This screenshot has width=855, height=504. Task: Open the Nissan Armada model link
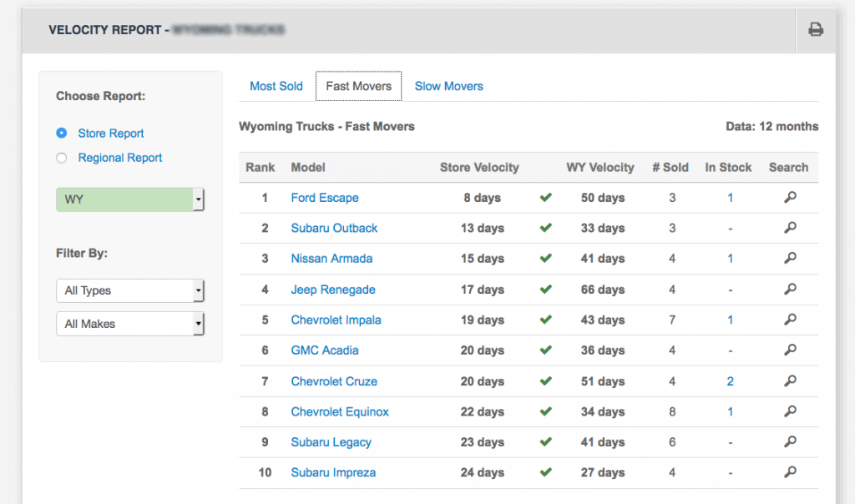click(331, 259)
